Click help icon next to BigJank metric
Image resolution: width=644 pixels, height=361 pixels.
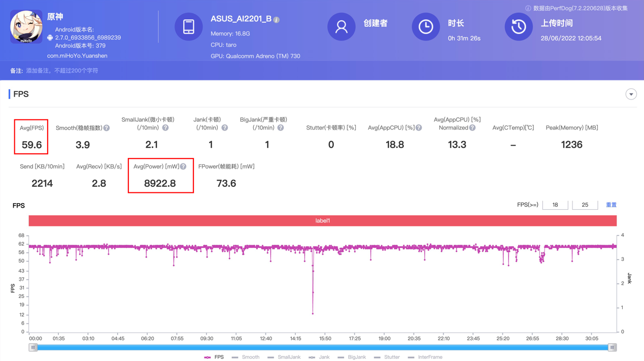pos(281,128)
